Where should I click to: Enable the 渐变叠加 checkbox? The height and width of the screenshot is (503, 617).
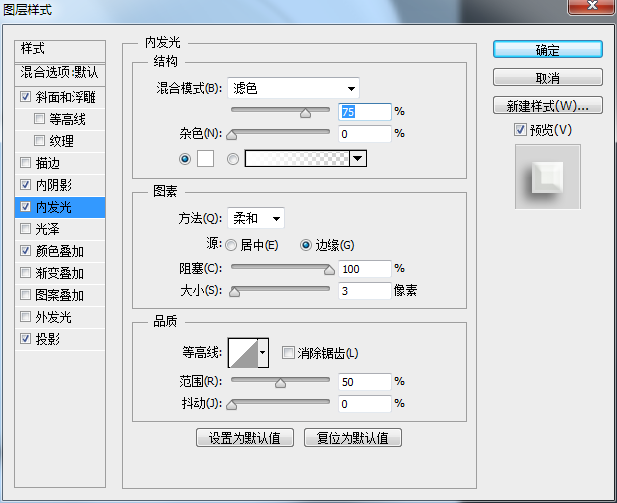click(x=26, y=273)
